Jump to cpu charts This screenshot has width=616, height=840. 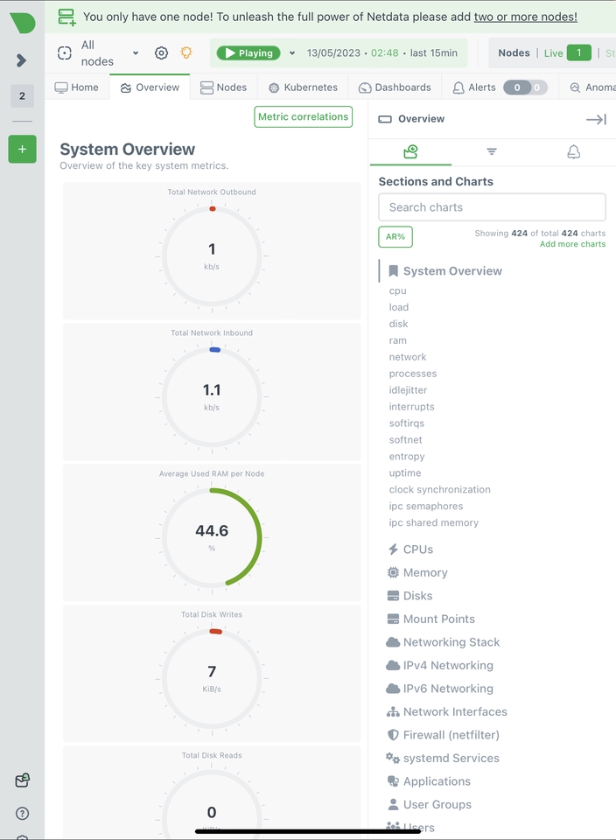pyautogui.click(x=398, y=290)
